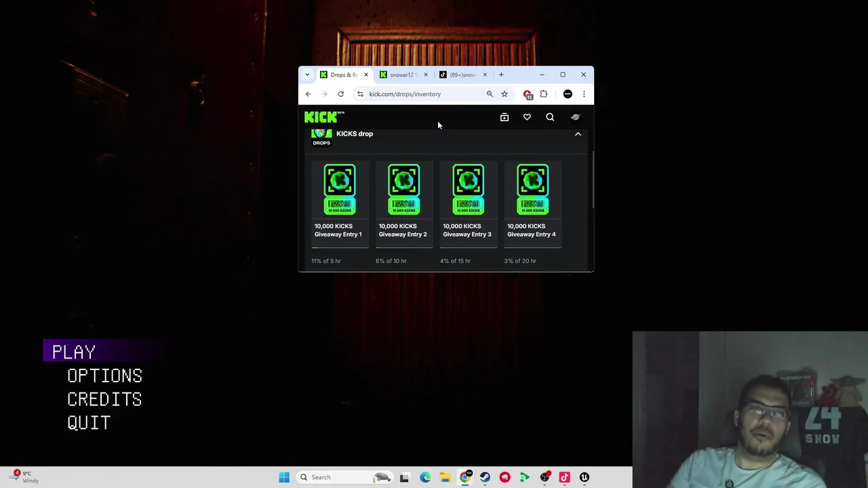Viewport: 868px width, 488px height.
Task: Open the Chrome extensions puzzle icon
Action: coord(544,94)
